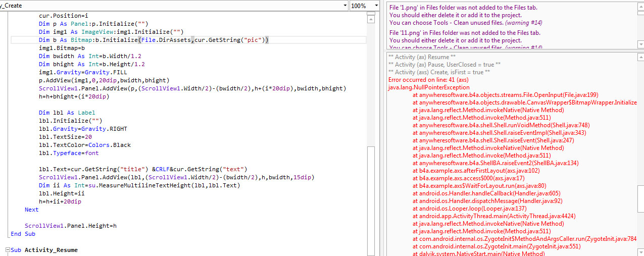
Task: Click the warnings panel scroll up arrow
Action: point(640,7)
